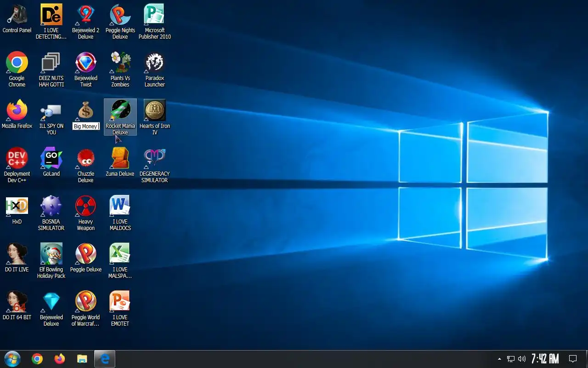
Task: Launch Bejeweled 2 Deluxe from the desktop
Action: coord(86,15)
